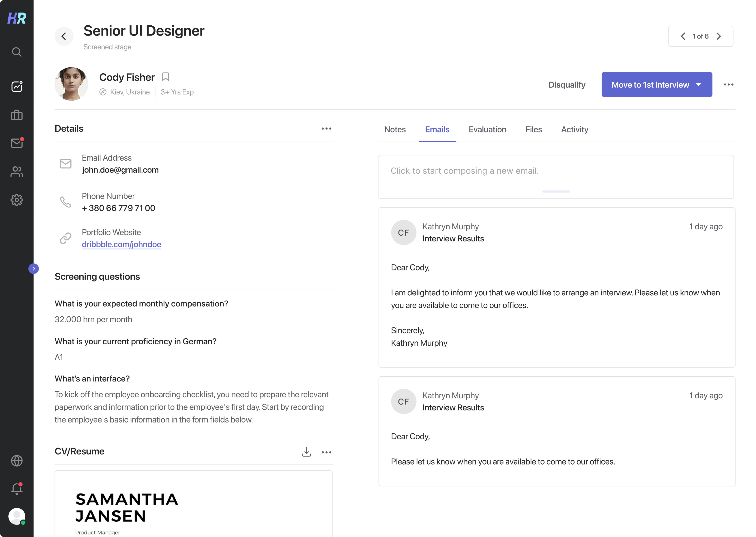Select the candidates people icon
Screen dimensions: 756x537
[16, 171]
